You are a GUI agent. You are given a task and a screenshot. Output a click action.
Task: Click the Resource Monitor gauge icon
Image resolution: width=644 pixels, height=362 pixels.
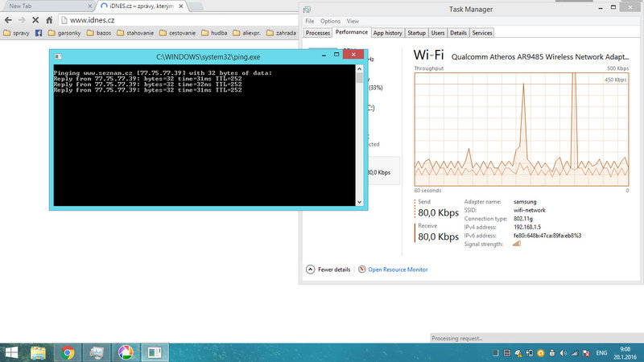click(x=361, y=269)
